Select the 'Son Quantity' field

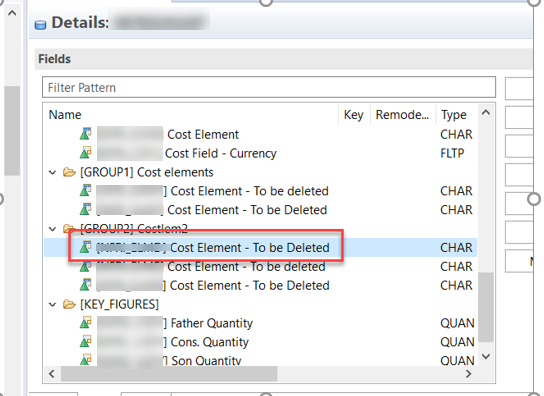click(x=206, y=360)
